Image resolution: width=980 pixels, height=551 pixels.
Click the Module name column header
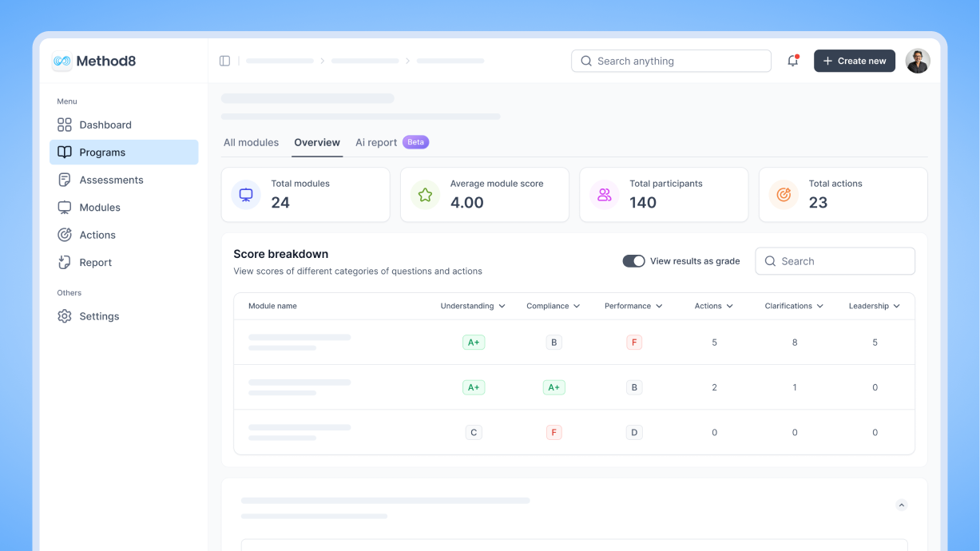click(272, 306)
